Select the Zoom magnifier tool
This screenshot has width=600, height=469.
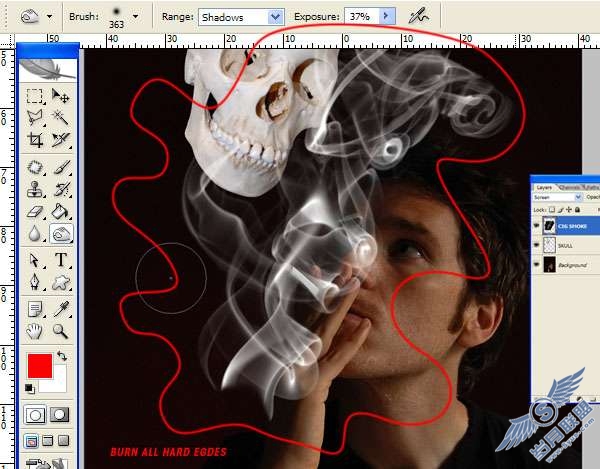(60, 331)
